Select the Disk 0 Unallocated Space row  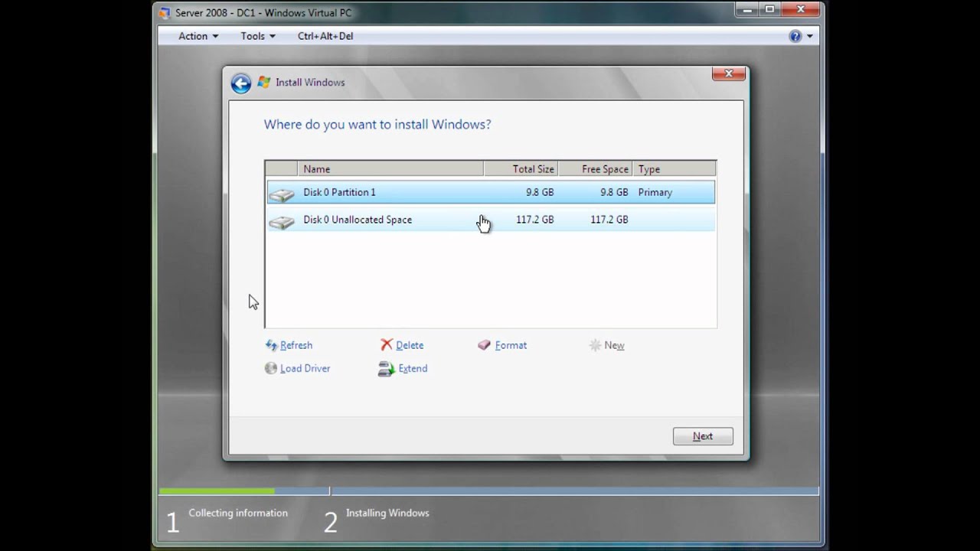pyautogui.click(x=491, y=220)
